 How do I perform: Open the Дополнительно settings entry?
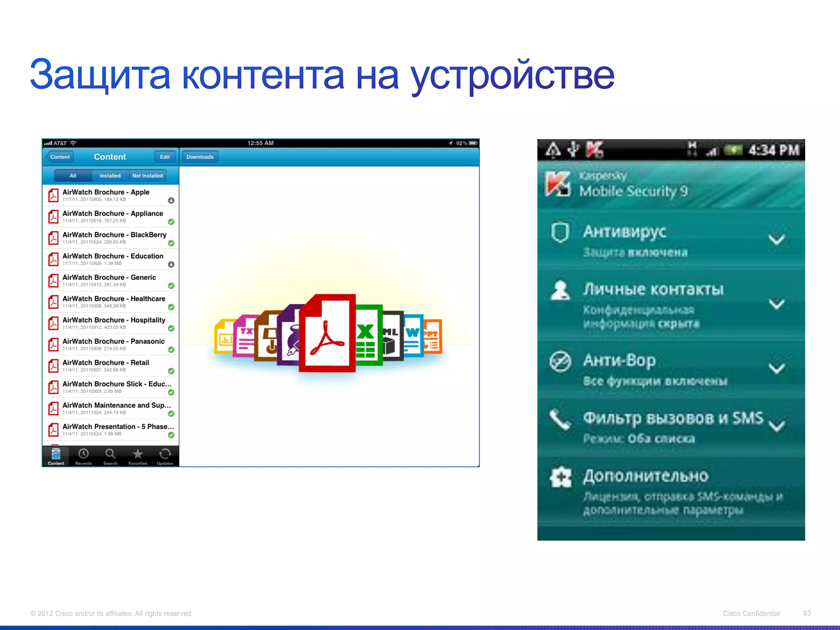671,491
